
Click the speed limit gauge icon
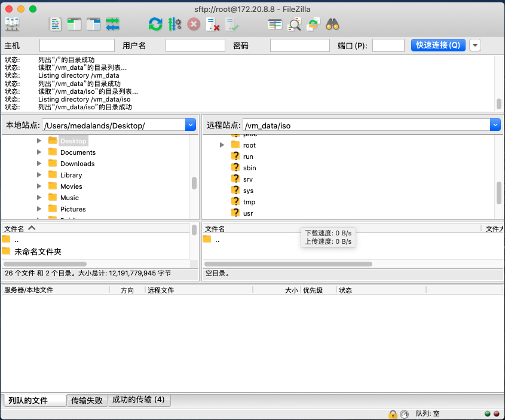pyautogui.click(x=404, y=414)
